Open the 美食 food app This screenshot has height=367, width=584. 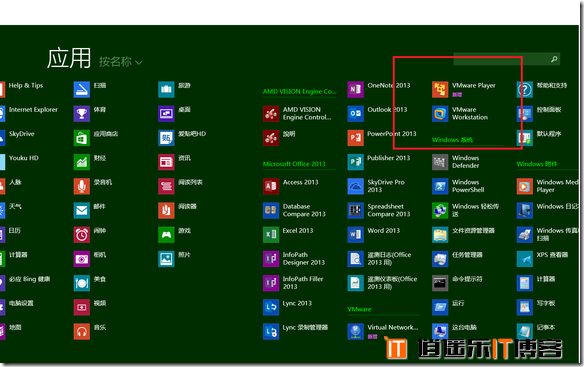(x=90, y=283)
